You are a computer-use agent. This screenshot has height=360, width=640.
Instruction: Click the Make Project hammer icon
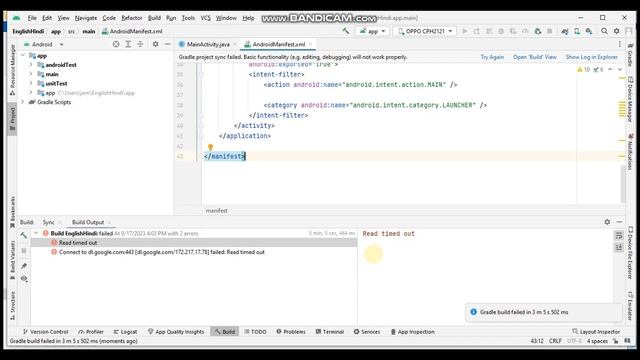(345, 31)
